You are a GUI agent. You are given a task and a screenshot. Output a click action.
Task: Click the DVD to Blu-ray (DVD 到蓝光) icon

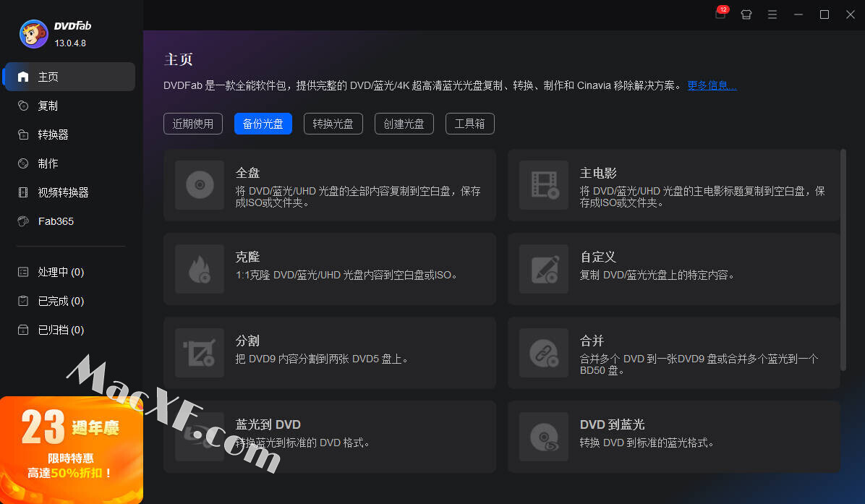click(x=544, y=437)
